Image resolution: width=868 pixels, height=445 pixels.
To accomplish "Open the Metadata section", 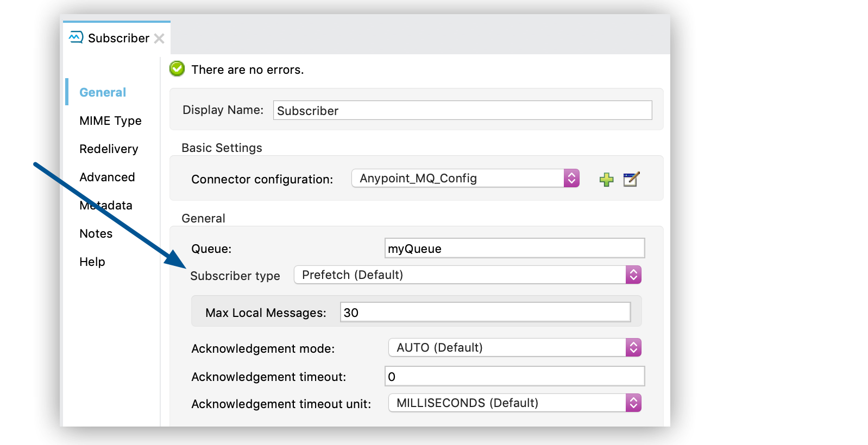I will tap(106, 205).
